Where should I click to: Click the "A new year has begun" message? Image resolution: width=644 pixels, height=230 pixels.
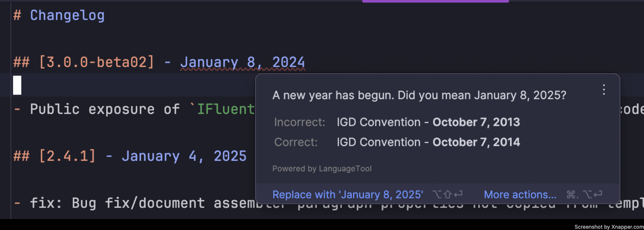click(419, 95)
